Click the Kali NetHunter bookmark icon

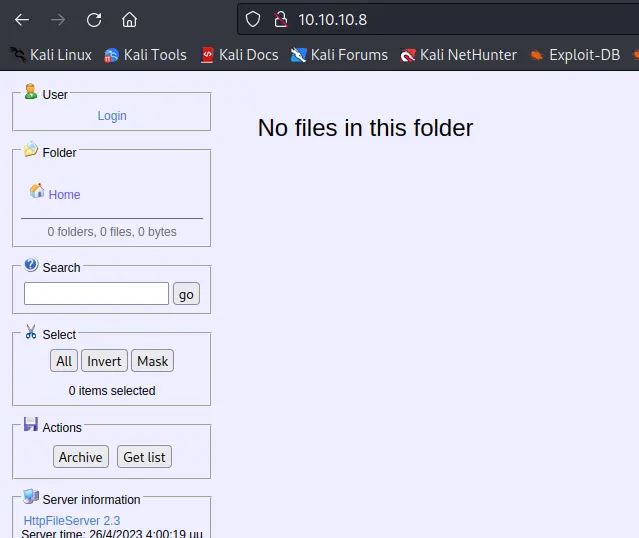408,55
